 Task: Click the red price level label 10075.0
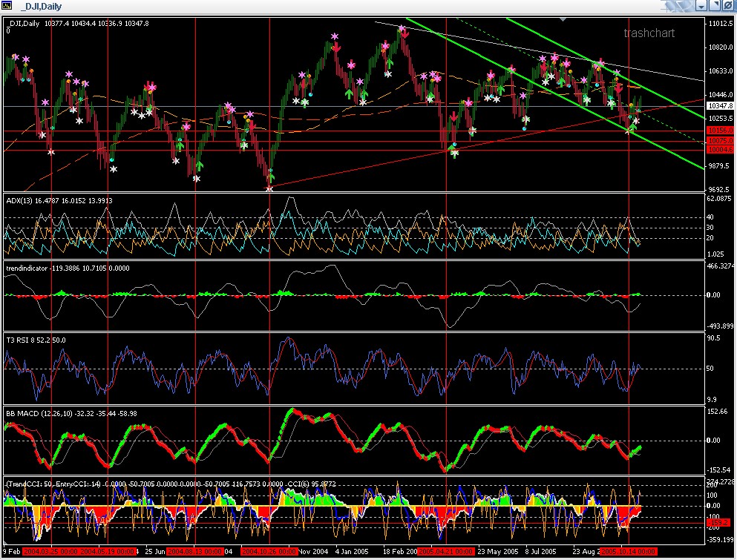(x=720, y=140)
